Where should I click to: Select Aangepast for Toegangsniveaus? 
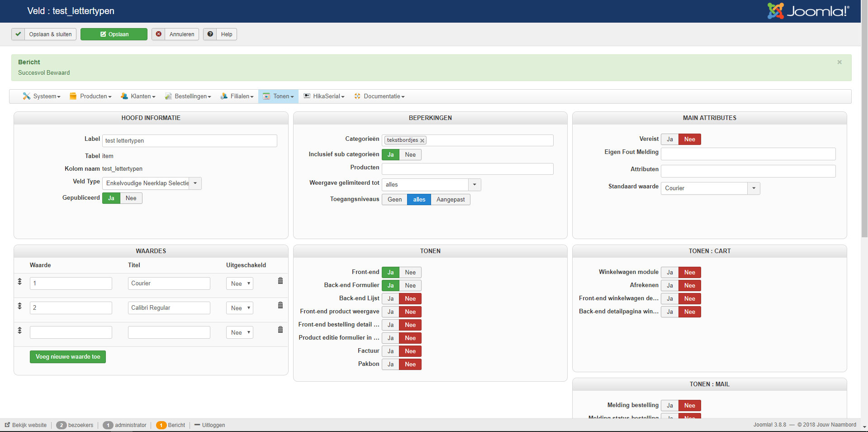[x=451, y=199]
